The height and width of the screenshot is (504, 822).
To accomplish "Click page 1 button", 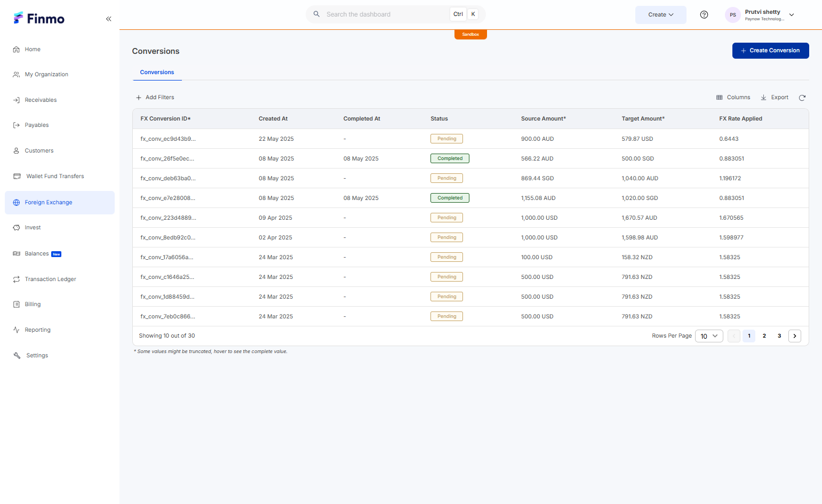I will pos(749,336).
